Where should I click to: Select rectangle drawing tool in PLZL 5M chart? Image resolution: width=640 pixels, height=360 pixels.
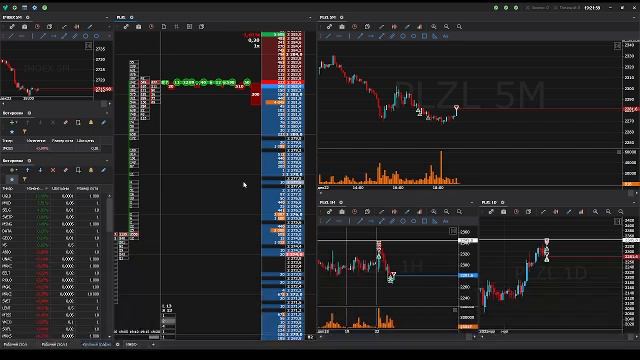click(424, 36)
